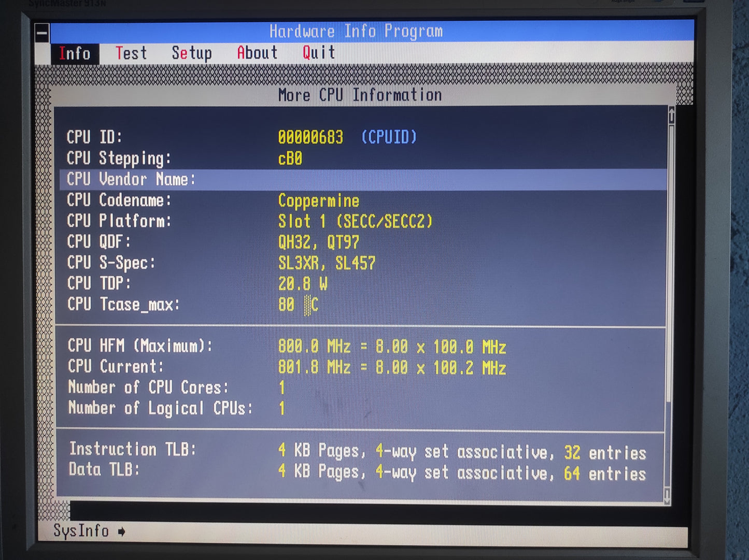Image resolution: width=749 pixels, height=560 pixels.
Task: Open the About menu
Action: tap(257, 52)
